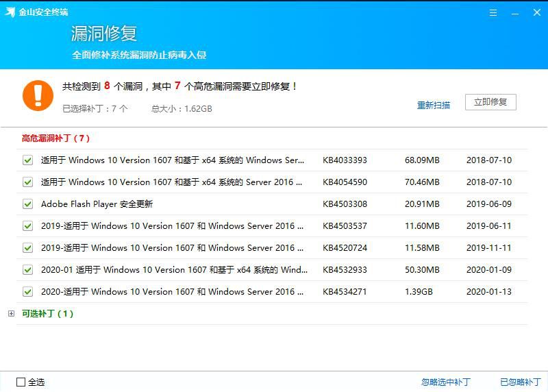The image size is (548, 392).
Task: Open the main menu hamburger icon
Action: [x=493, y=13]
